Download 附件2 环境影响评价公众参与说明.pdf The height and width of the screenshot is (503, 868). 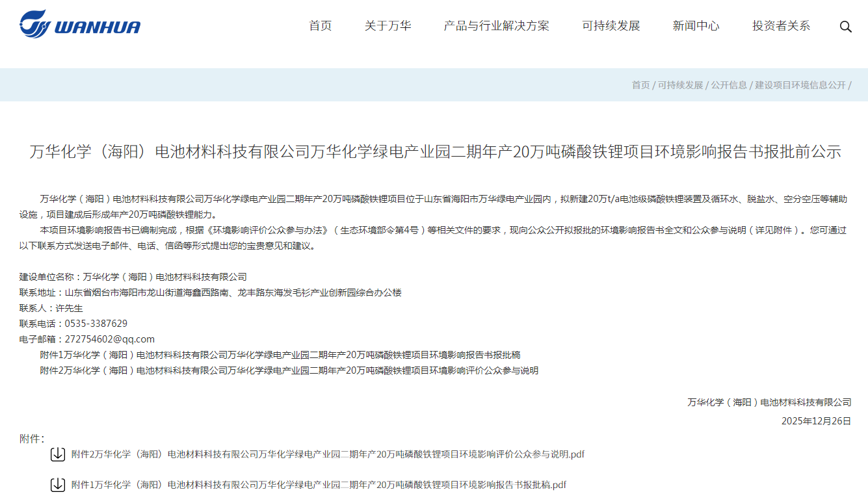328,454
